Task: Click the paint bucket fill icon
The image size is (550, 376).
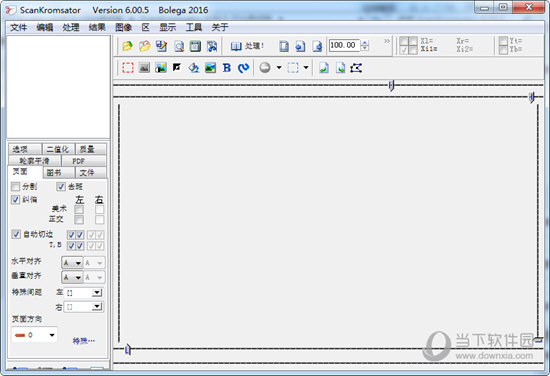Action: (x=194, y=67)
